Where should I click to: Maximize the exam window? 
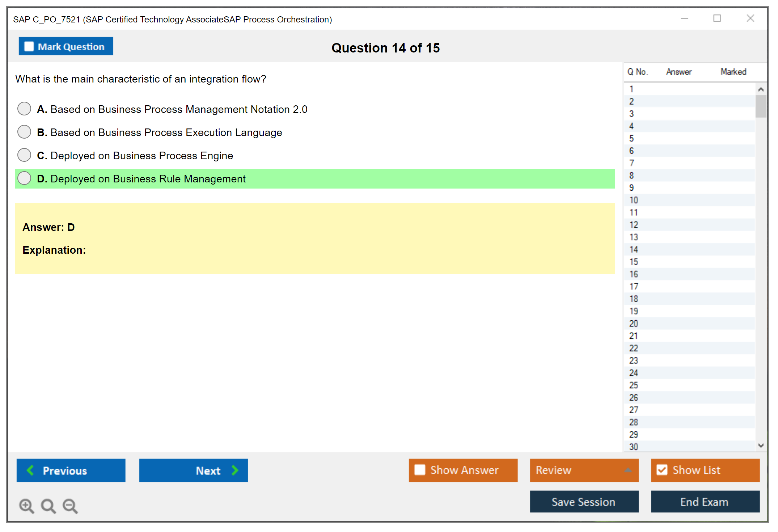[717, 18]
